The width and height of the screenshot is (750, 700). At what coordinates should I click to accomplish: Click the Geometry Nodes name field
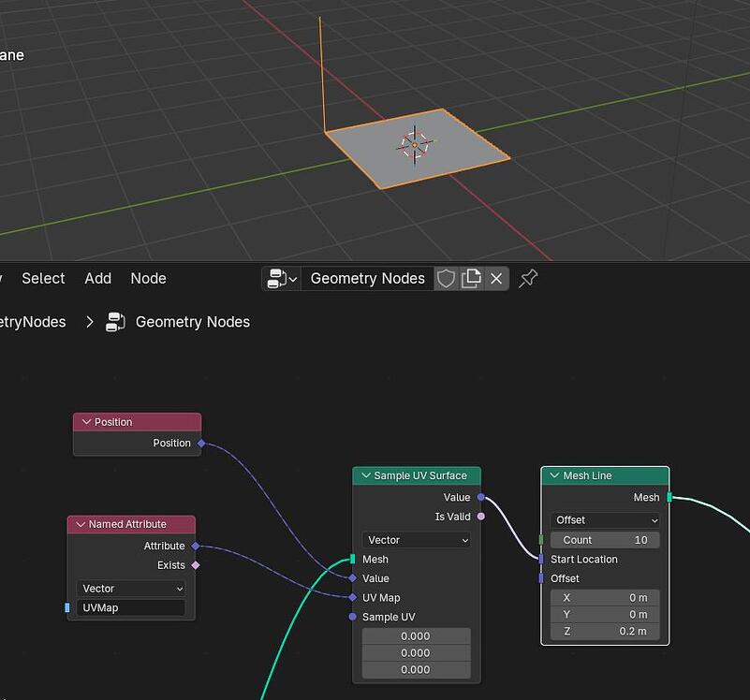(367, 279)
